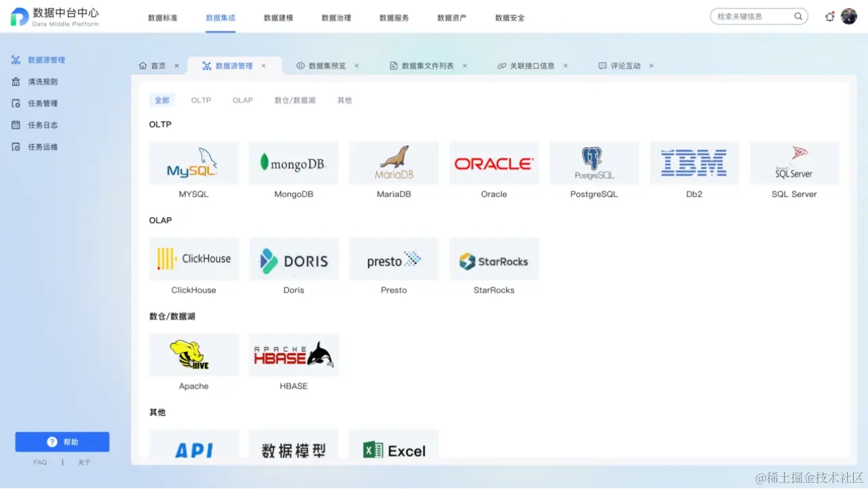
Task: Open the notification bell
Action: tap(829, 16)
